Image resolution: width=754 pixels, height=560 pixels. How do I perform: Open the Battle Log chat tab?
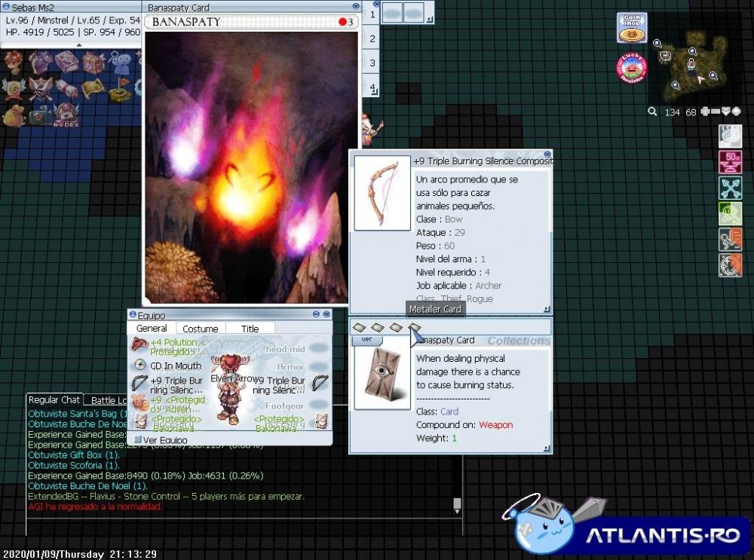tap(106, 400)
